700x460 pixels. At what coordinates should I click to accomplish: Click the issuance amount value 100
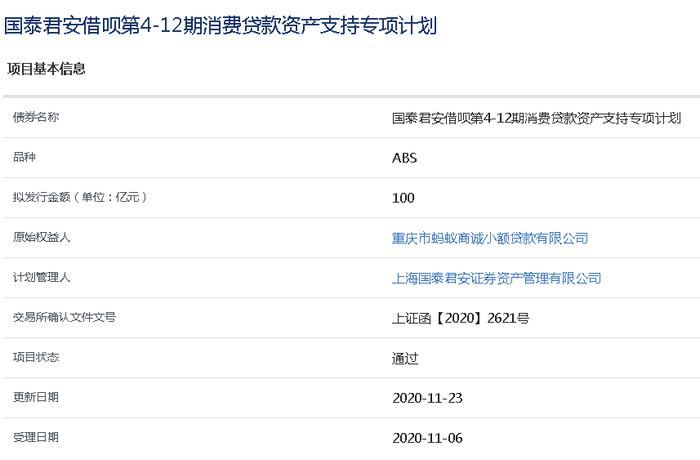tap(403, 198)
